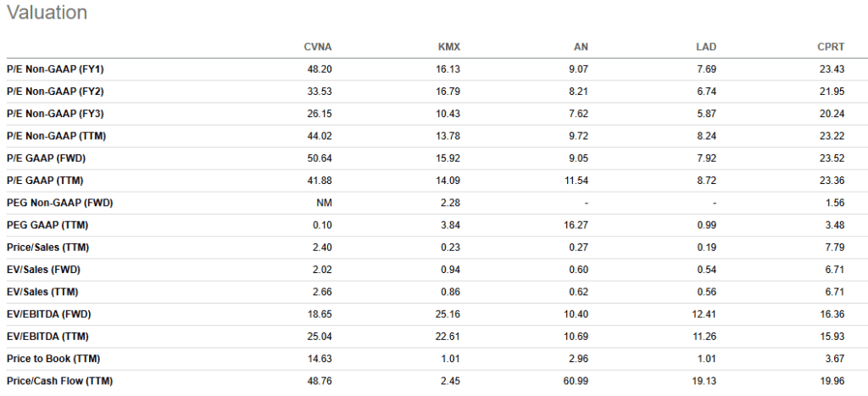868x396 pixels.
Task: Click the P/E GAAP (TTM) row label
Action: click(46, 181)
